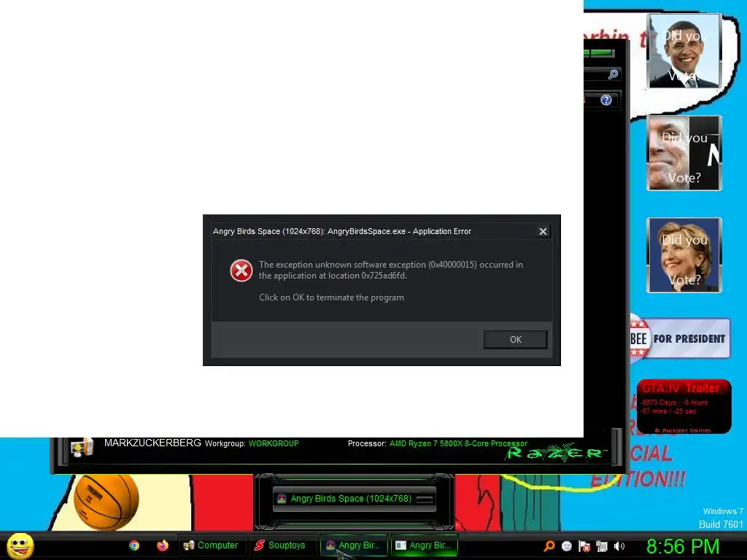The height and width of the screenshot is (560, 747).
Task: Click the blue help icon in Computer window
Action: tap(606, 100)
